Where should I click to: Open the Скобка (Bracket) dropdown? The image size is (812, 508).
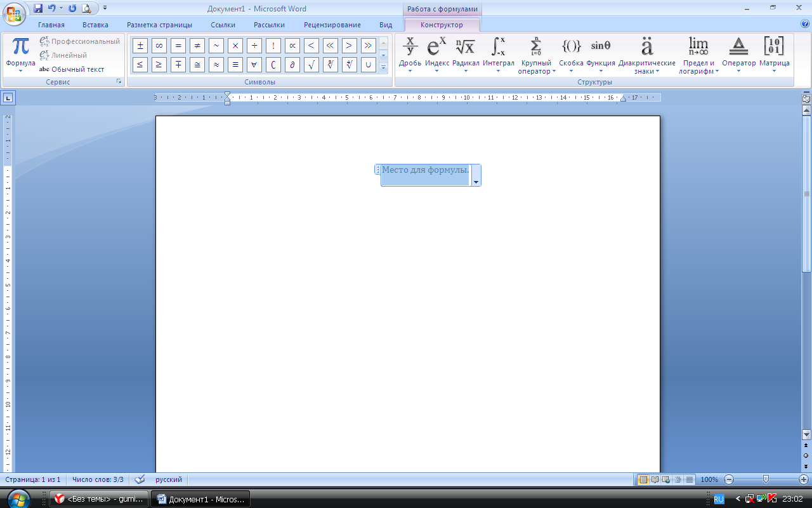coord(571,56)
